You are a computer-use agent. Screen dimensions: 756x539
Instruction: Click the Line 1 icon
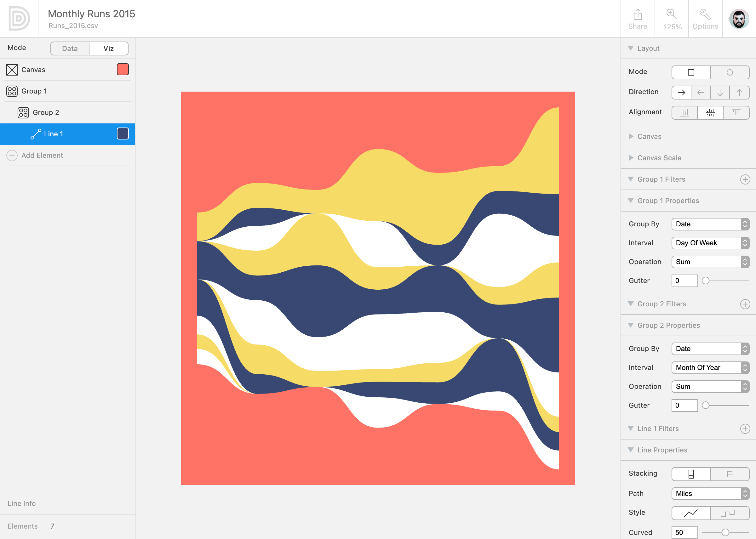[36, 134]
